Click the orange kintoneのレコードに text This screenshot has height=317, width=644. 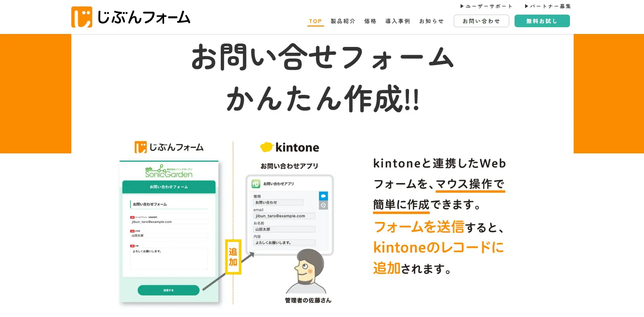(x=439, y=247)
